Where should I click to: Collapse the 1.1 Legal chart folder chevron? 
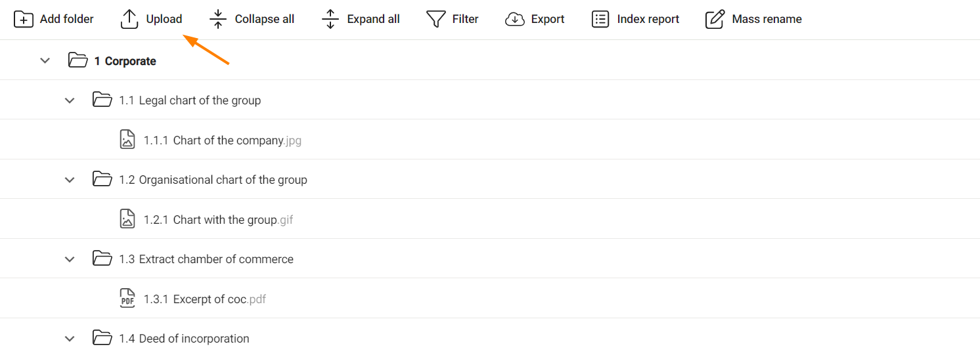(x=70, y=100)
